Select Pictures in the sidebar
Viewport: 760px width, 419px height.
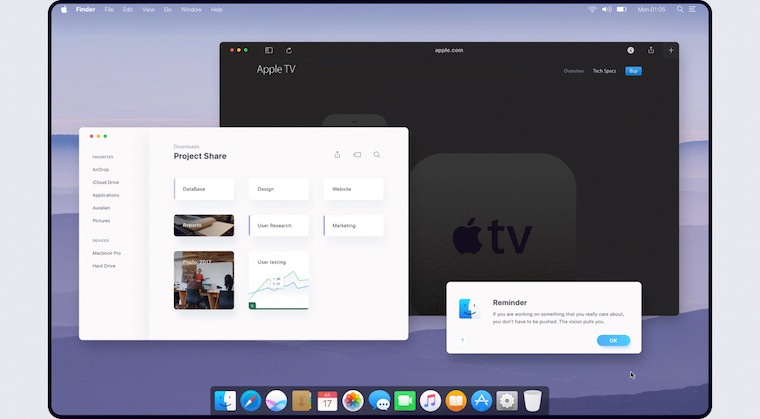[101, 221]
